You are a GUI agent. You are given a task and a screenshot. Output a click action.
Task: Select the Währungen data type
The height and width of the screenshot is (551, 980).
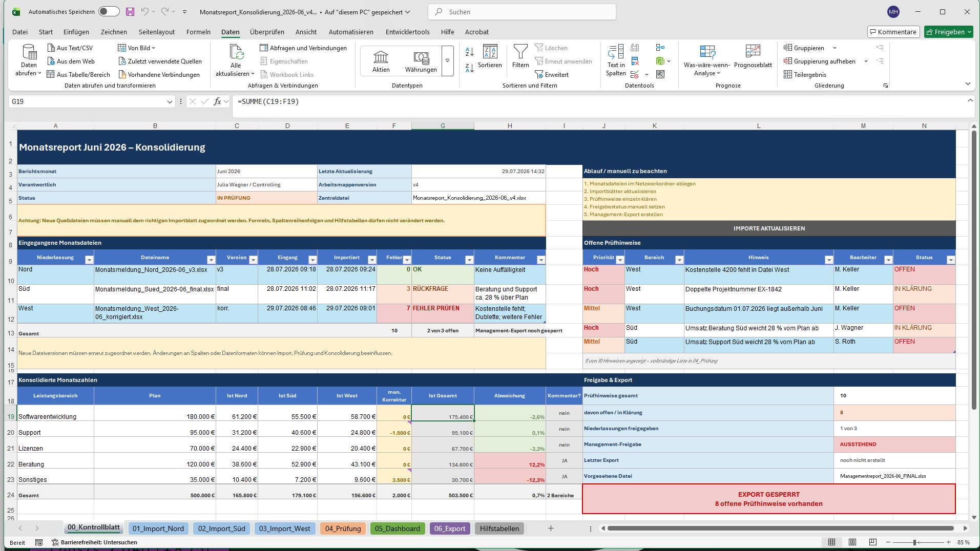coord(421,61)
